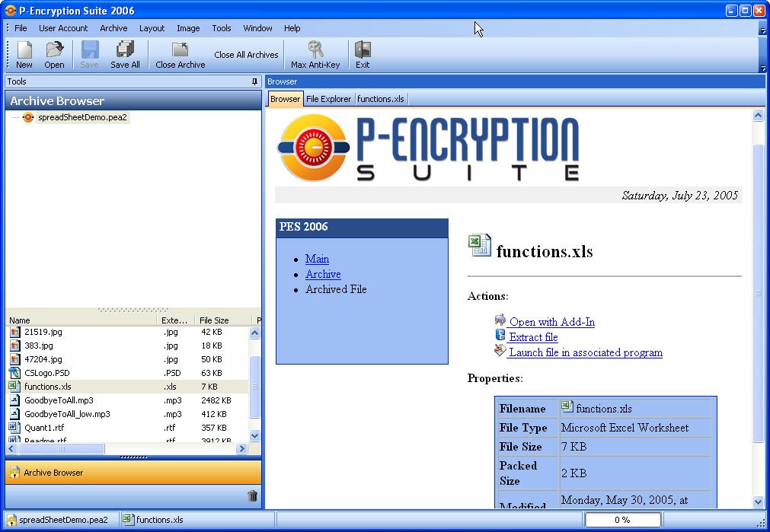This screenshot has height=532, width=770.
Task: Click the Open with Add-In icon
Action: 500,320
